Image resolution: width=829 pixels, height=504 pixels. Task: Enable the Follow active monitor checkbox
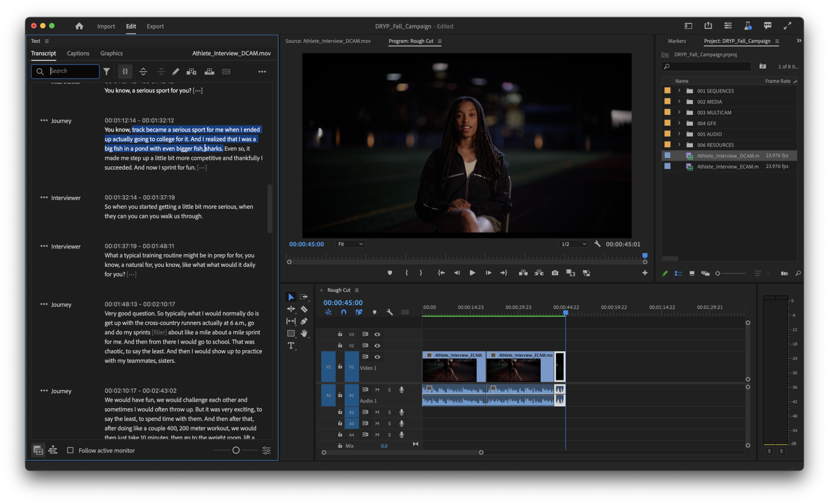[x=70, y=450]
